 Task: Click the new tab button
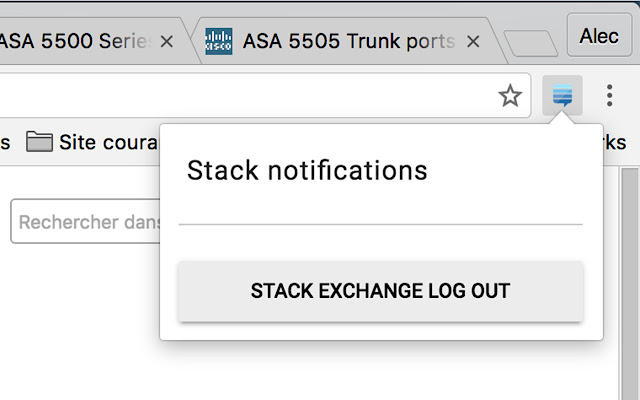coord(530,43)
